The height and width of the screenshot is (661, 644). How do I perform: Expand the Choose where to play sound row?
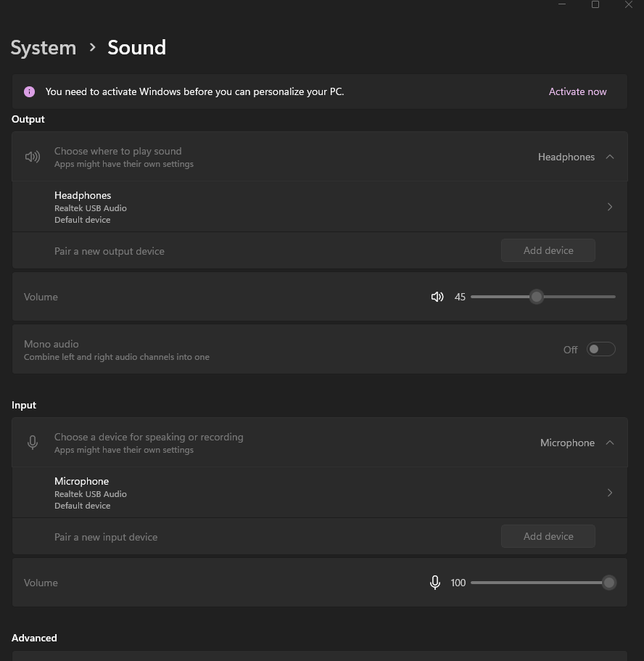(290, 157)
